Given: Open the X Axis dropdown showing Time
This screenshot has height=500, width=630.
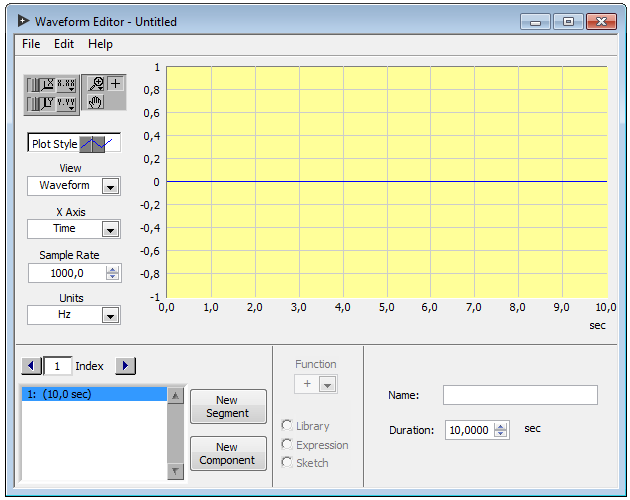Looking at the screenshot, I should (74, 229).
